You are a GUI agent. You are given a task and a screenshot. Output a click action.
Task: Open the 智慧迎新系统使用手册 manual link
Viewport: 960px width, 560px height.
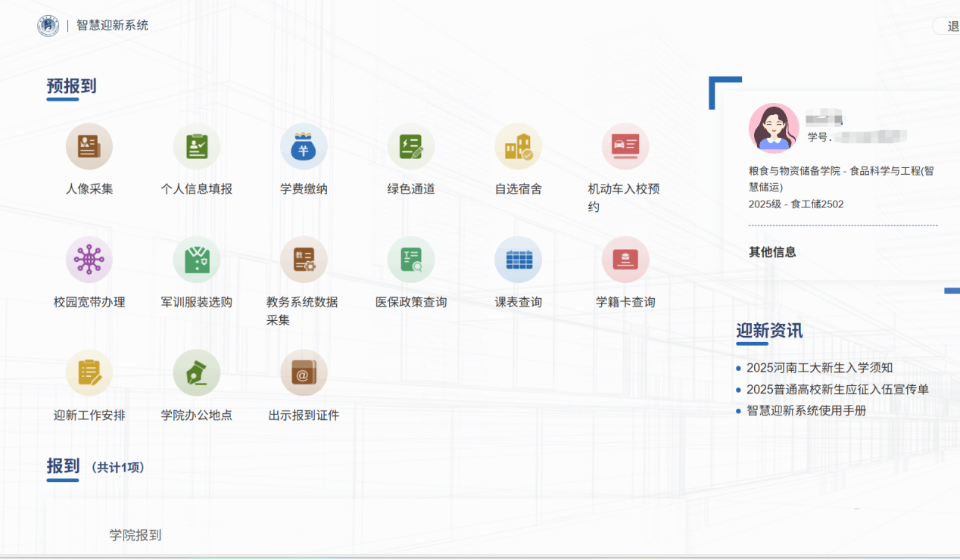[x=806, y=410]
